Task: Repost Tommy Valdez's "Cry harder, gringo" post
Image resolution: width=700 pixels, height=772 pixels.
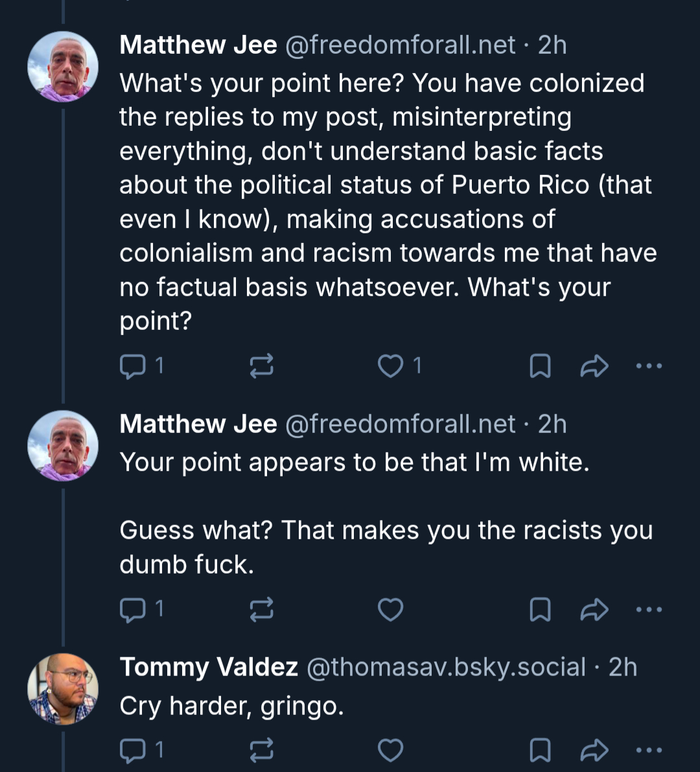Action: pos(262,750)
